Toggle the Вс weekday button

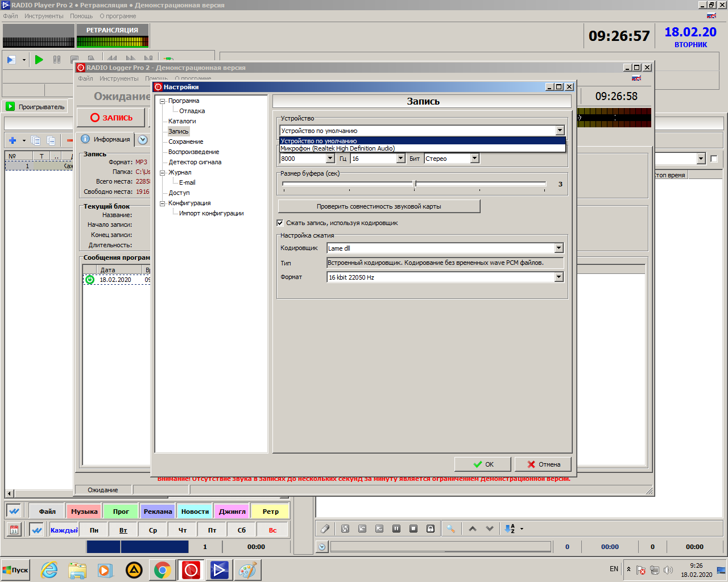pyautogui.click(x=272, y=530)
